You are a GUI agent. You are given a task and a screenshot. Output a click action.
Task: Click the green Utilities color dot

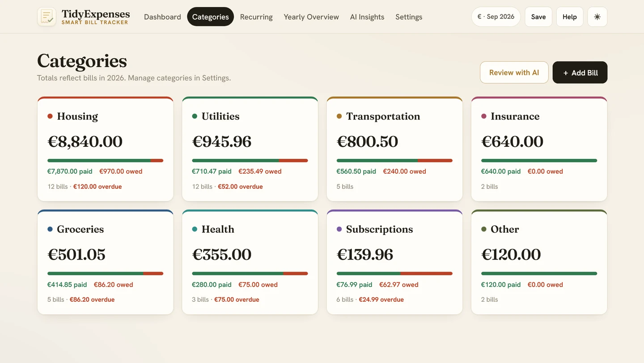(x=195, y=116)
